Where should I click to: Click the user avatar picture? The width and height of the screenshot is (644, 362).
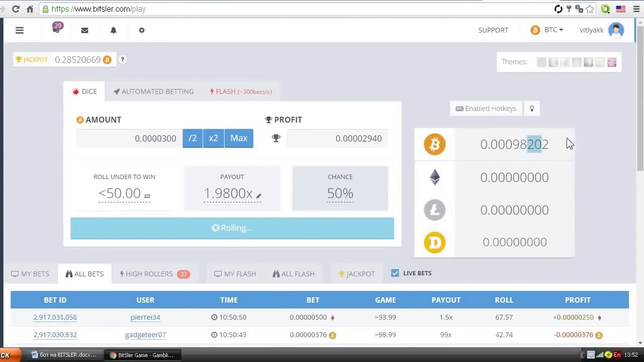tap(616, 30)
